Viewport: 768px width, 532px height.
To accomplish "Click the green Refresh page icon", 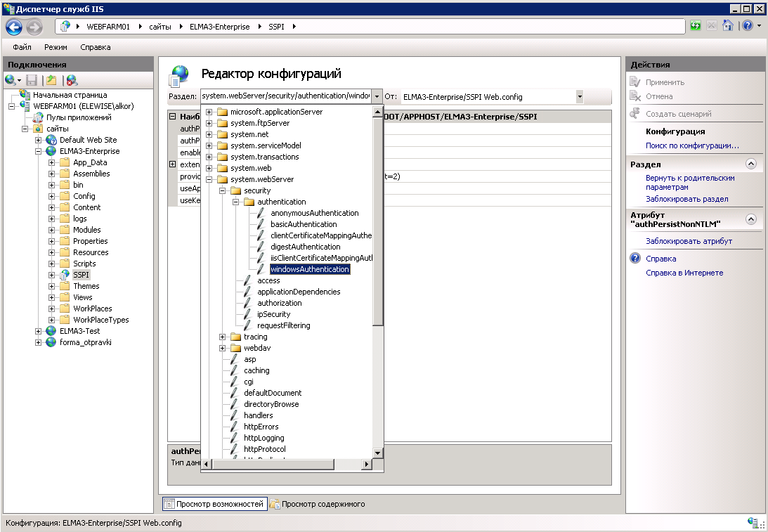I will pos(696,26).
